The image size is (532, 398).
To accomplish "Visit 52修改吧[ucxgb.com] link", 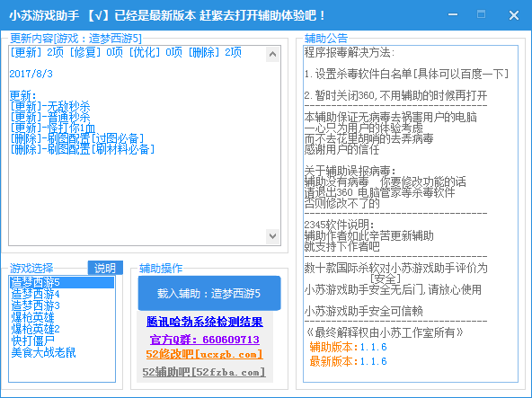I will (x=205, y=355).
